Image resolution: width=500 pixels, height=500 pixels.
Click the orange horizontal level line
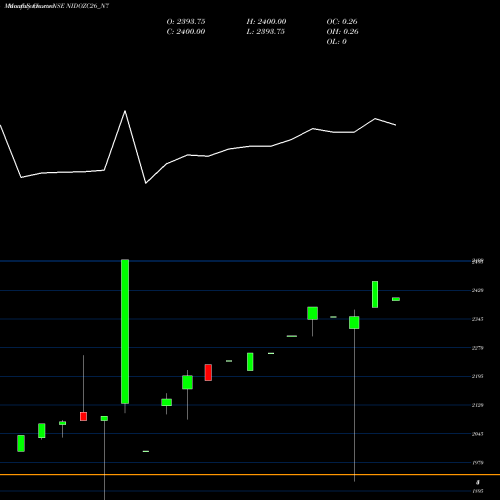(250, 474)
